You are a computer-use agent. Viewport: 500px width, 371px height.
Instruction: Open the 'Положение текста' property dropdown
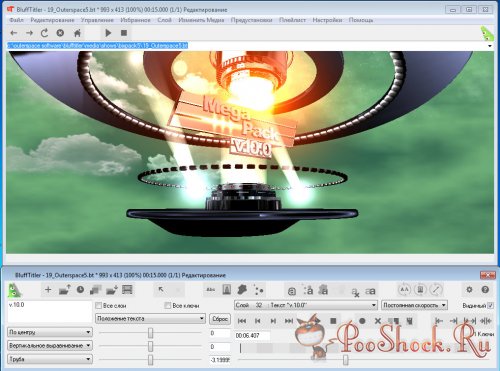150,319
